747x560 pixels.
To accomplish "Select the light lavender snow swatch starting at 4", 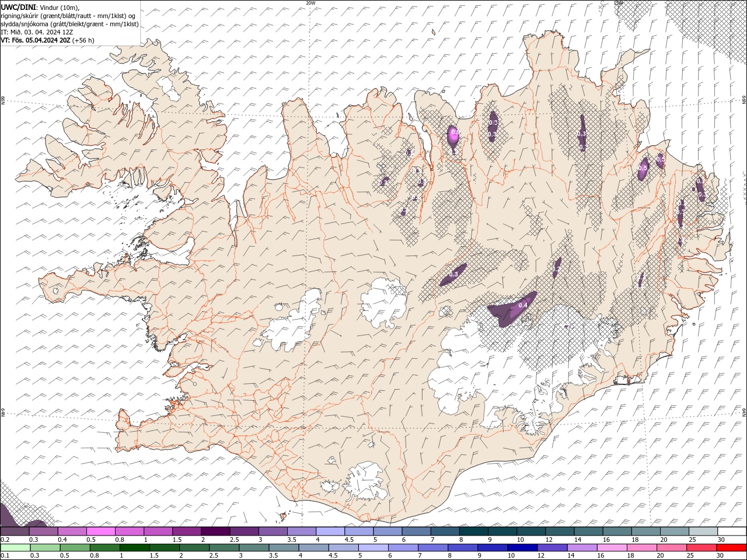I will (x=330, y=531).
